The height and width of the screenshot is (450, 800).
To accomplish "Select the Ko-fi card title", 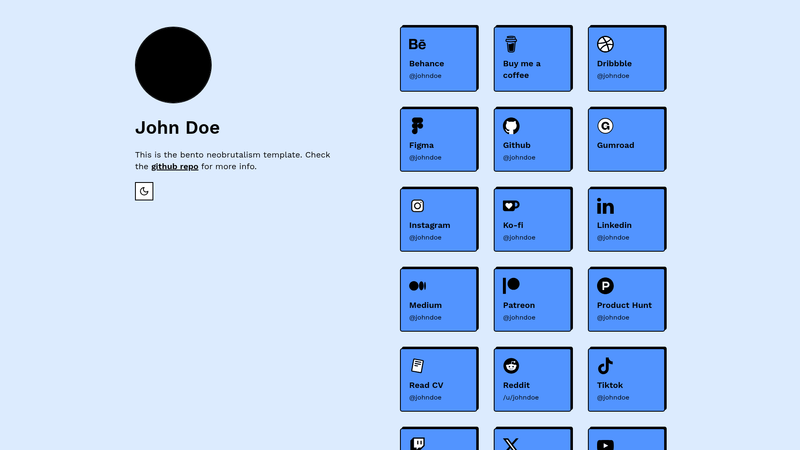I will click(x=513, y=225).
